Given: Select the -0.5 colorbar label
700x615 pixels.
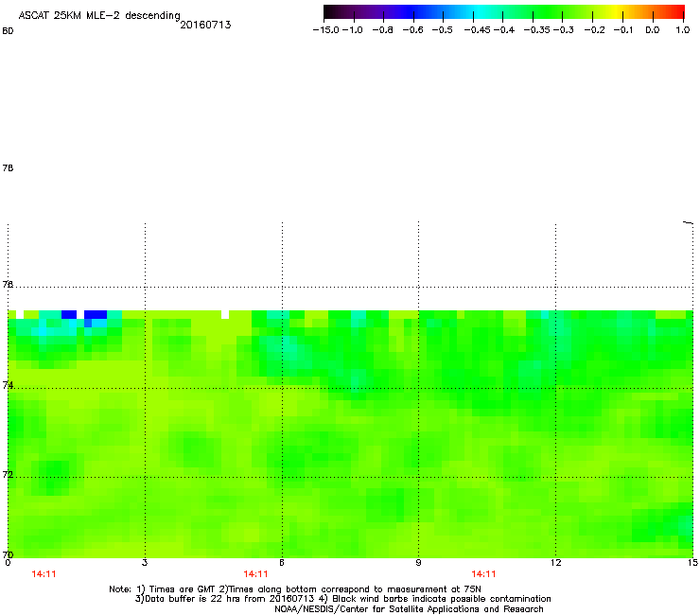Looking at the screenshot, I should pyautogui.click(x=443, y=30).
